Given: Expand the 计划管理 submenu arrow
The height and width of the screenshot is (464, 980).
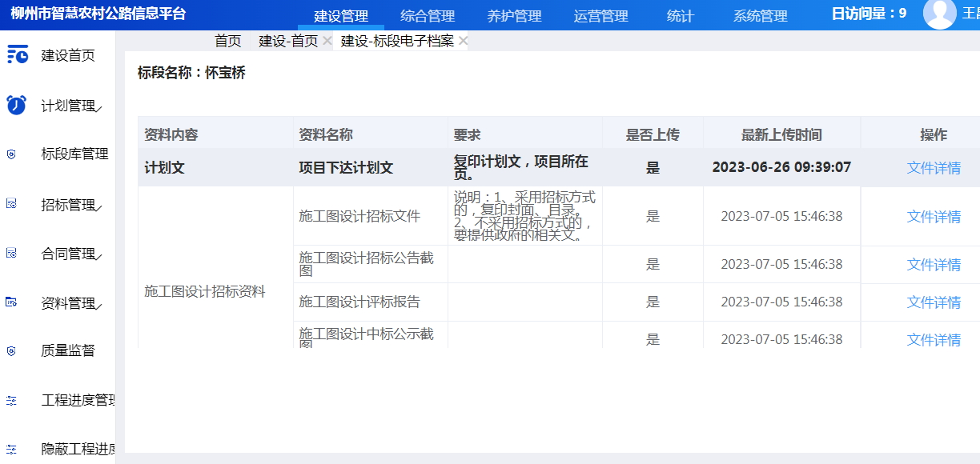Looking at the screenshot, I should [98, 108].
